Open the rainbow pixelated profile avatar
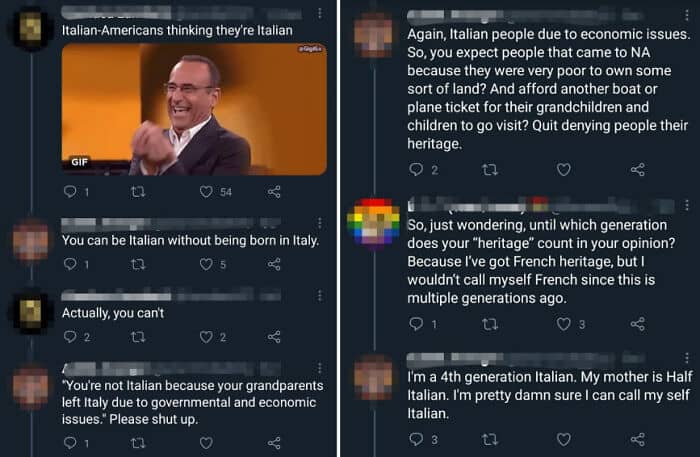 pos(374,221)
